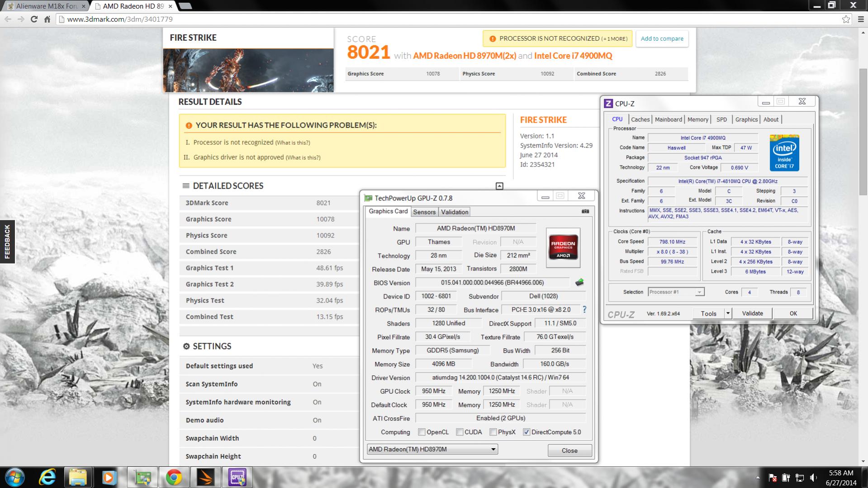Toggle OpenCL checkbox in GPU-Z
This screenshot has height=488, width=868.
point(422,432)
